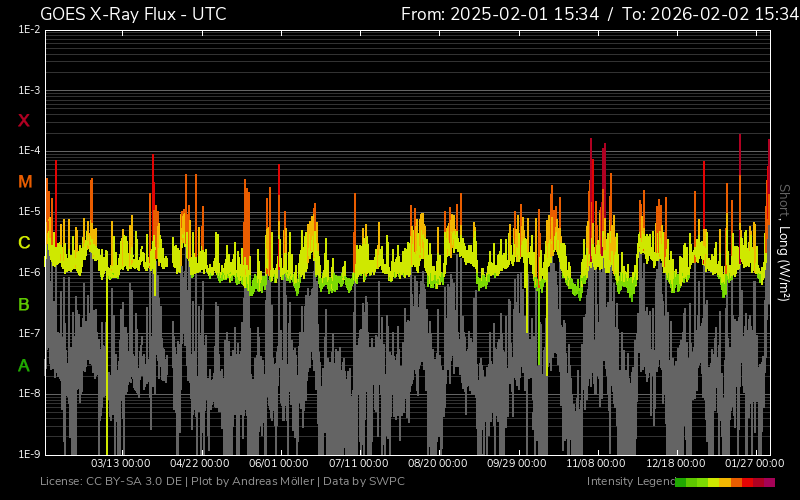Click the 11/08 00:00 time axis label

pos(596,463)
